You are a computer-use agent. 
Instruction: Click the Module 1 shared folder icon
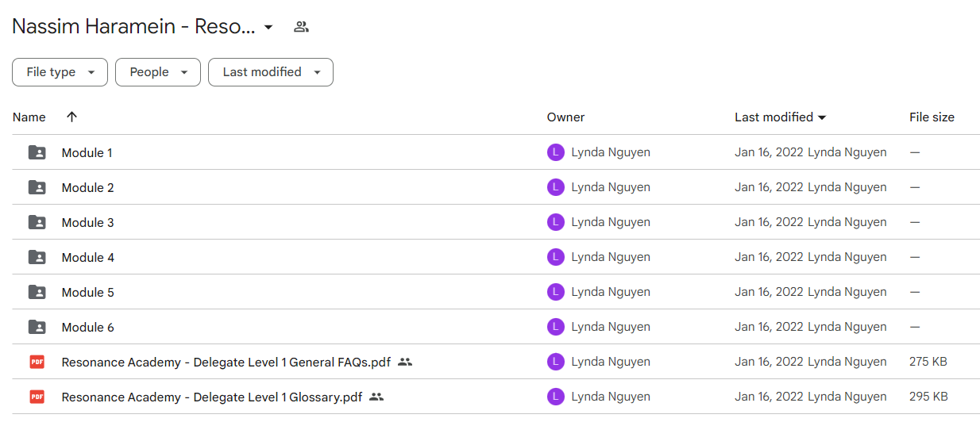click(x=37, y=152)
